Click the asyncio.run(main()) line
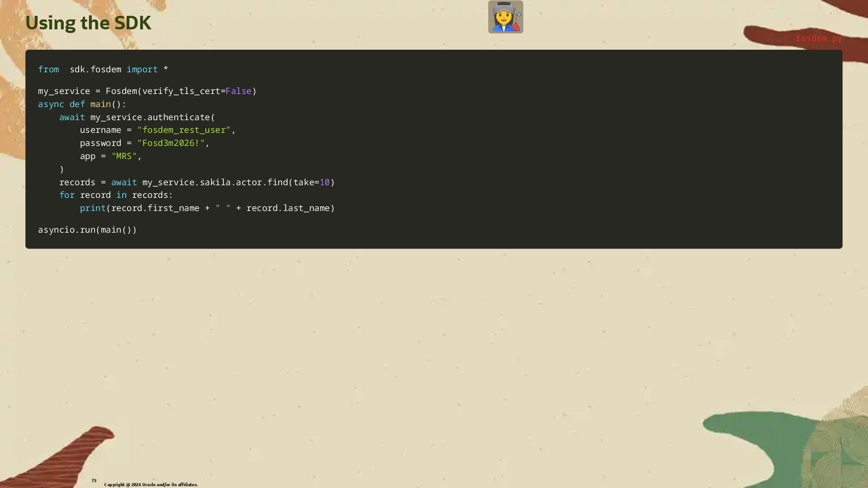868x488 pixels. (x=87, y=230)
